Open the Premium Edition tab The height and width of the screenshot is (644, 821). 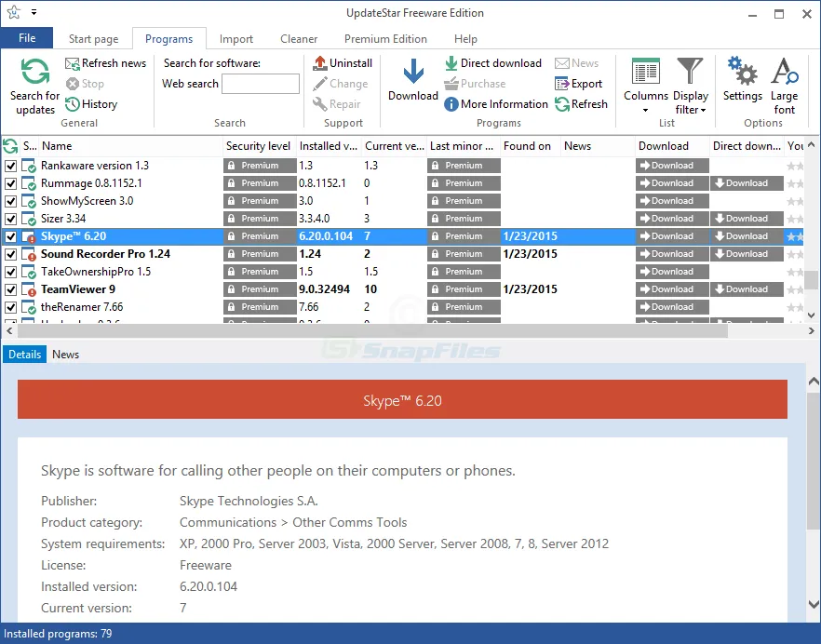(385, 39)
